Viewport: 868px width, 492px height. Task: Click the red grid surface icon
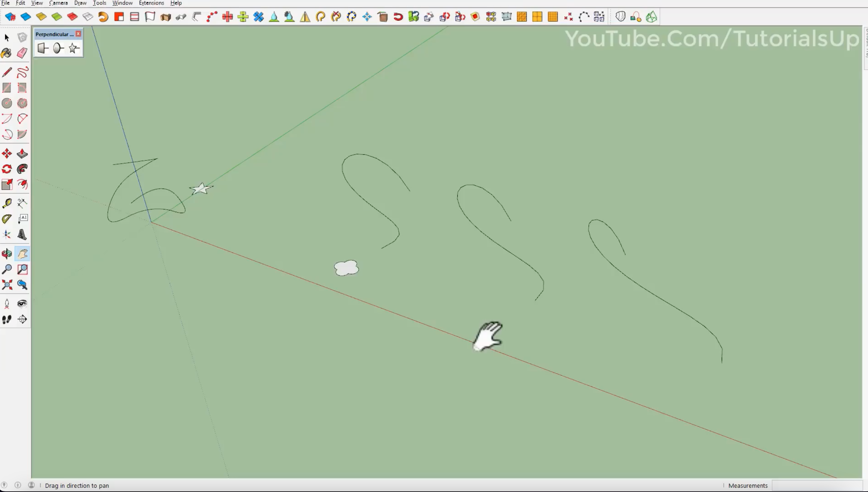[x=72, y=17]
